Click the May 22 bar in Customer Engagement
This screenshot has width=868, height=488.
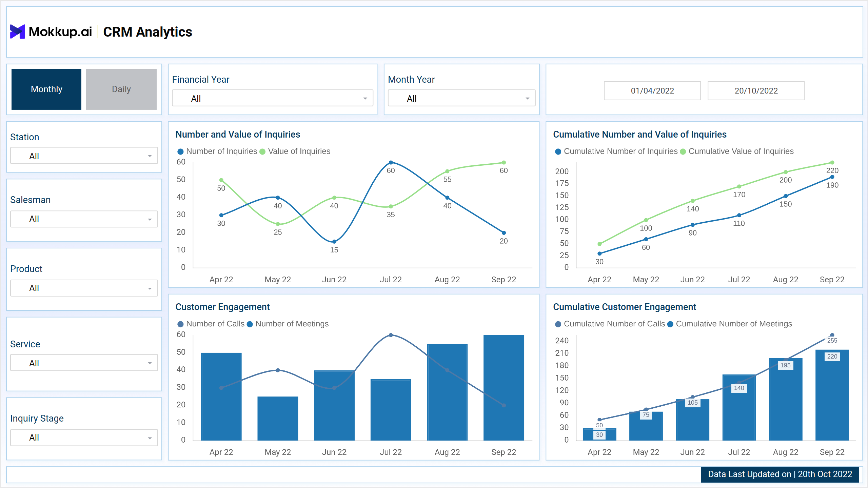tap(278, 419)
